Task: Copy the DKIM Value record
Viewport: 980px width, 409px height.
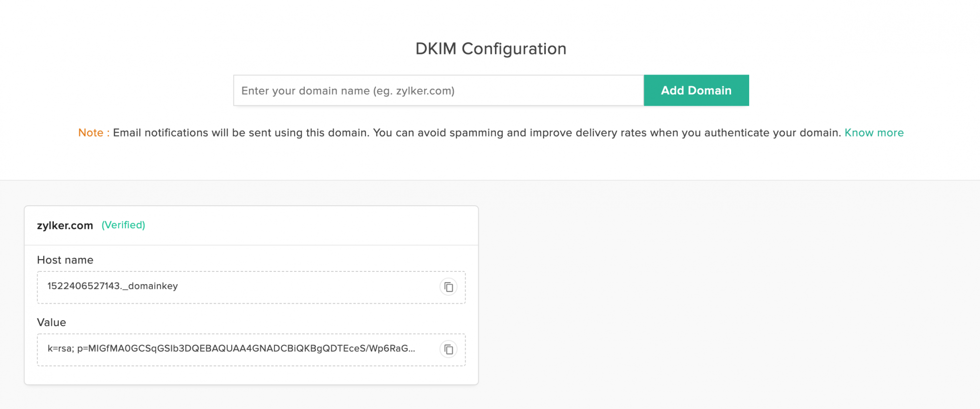Action: tap(448, 349)
